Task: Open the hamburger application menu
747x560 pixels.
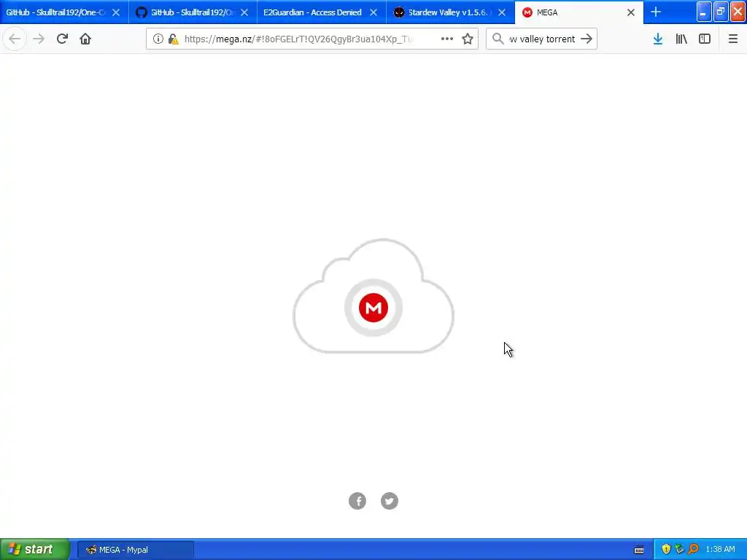Action: point(733,39)
